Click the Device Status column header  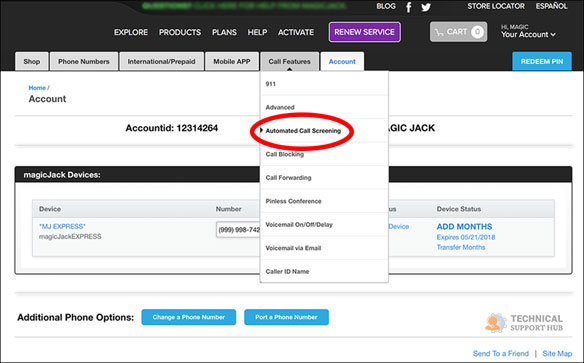[x=458, y=209]
